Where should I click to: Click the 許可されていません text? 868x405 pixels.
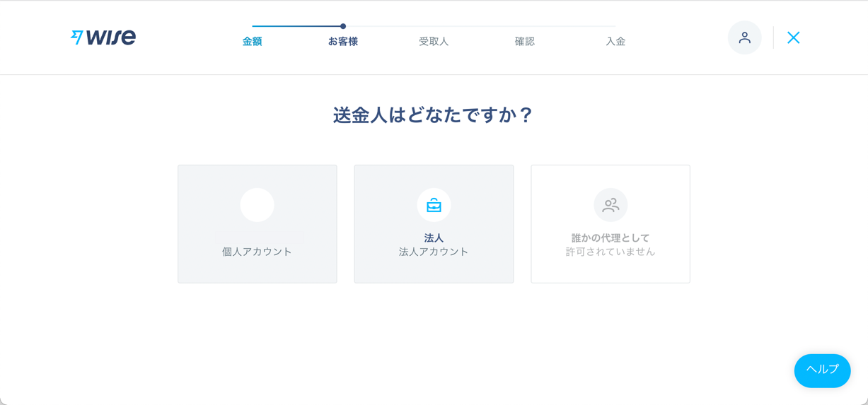(x=610, y=252)
